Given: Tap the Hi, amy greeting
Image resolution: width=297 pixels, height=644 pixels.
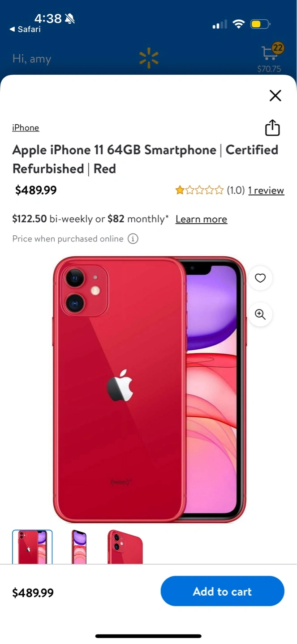Looking at the screenshot, I should (x=32, y=59).
